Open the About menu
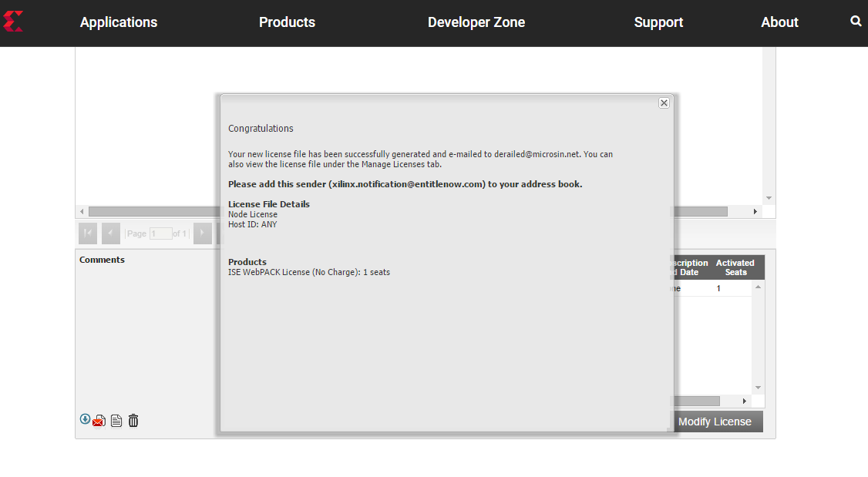 [779, 22]
